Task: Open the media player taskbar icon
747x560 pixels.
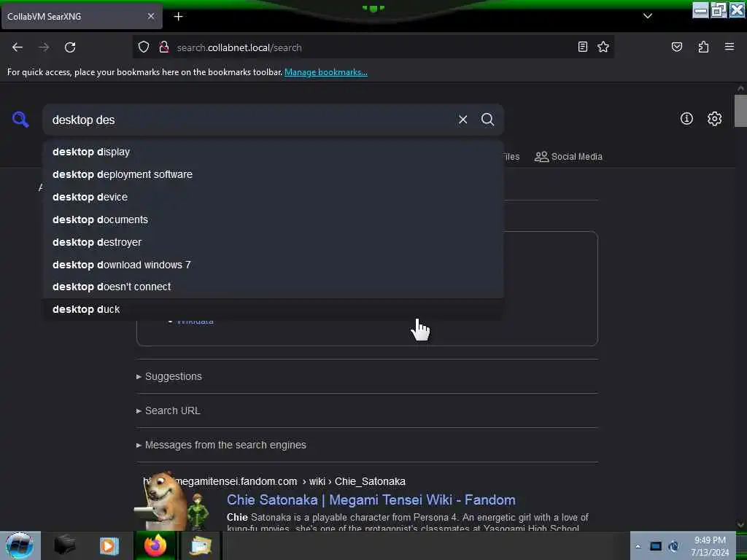Action: (109, 545)
